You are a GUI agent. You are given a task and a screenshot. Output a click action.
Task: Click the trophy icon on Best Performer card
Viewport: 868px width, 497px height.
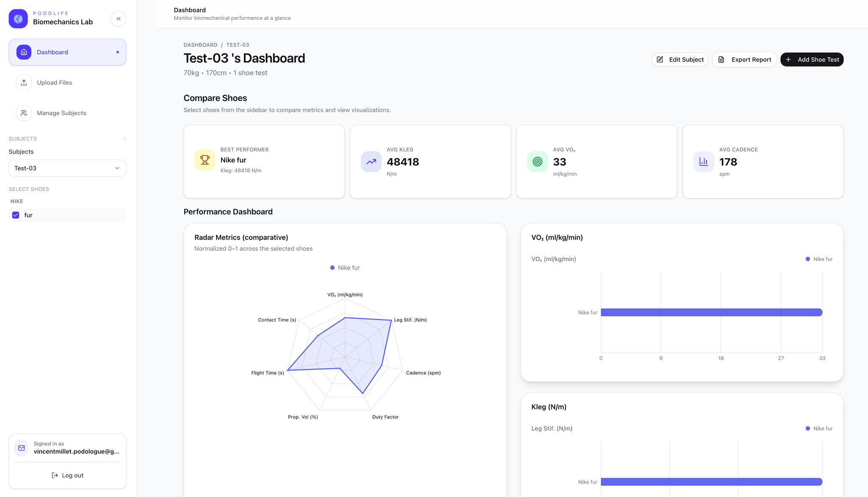coord(205,160)
